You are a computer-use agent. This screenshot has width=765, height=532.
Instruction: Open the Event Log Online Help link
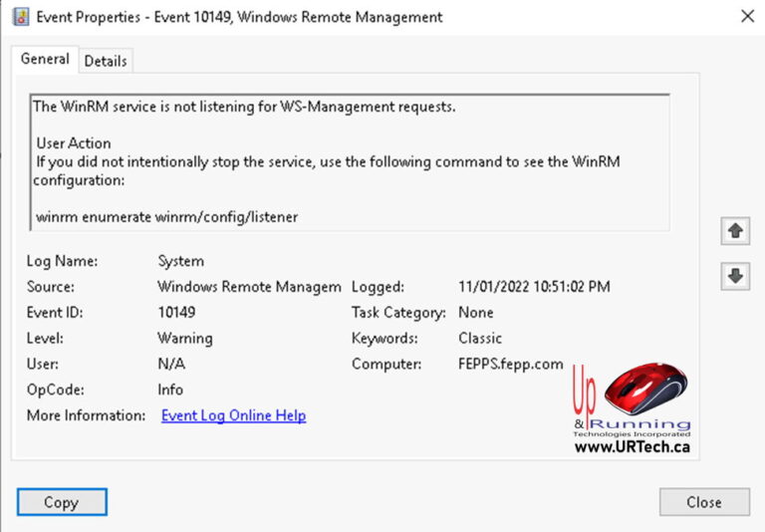point(234,415)
